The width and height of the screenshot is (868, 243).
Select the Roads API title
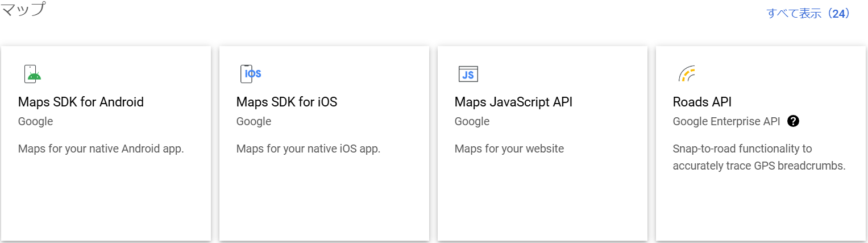coord(702,102)
